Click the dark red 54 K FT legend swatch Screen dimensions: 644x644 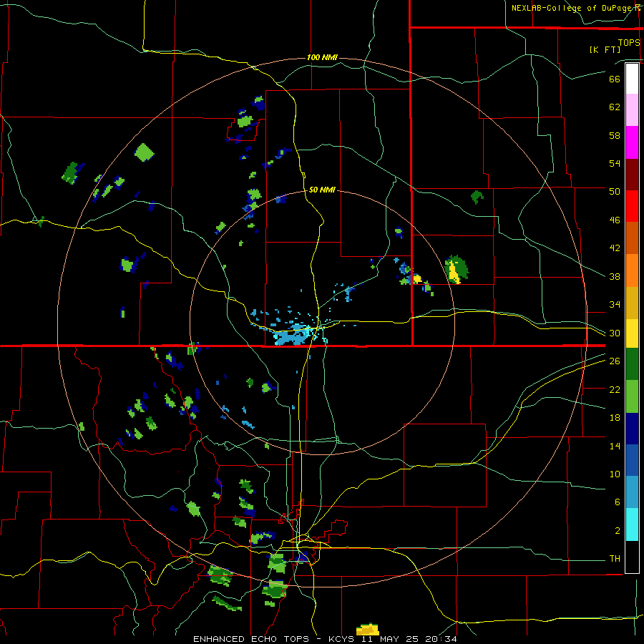click(x=632, y=175)
